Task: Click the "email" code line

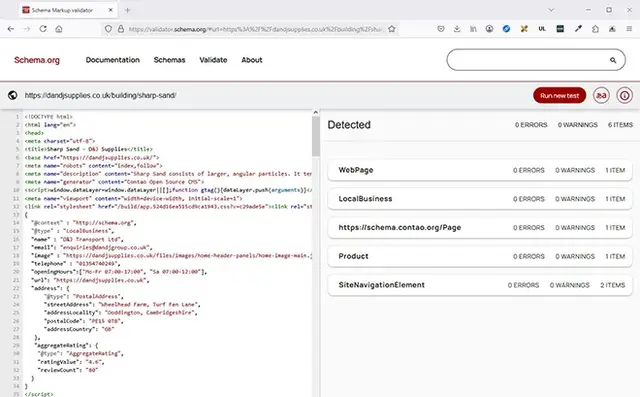Action: [92, 247]
